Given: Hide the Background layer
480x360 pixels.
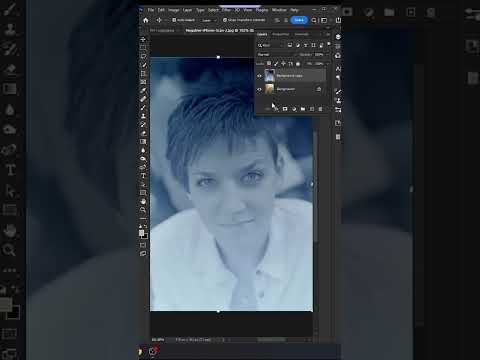Looking at the screenshot, I should point(259,89).
